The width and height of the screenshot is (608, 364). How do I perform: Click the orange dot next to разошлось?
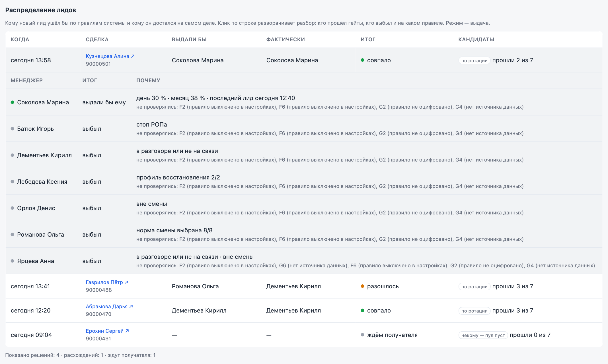coord(362,286)
